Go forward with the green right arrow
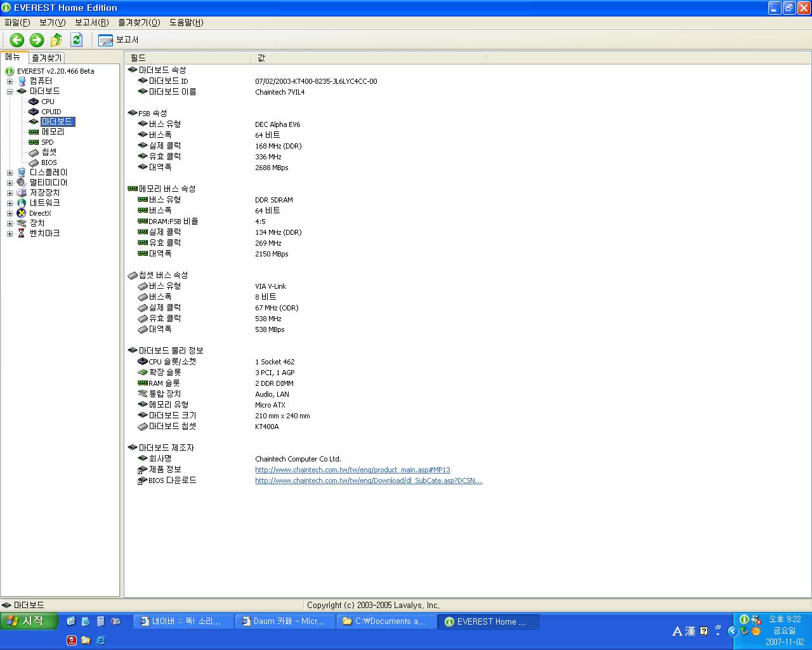Image resolution: width=812 pixels, height=650 pixels. coord(37,40)
